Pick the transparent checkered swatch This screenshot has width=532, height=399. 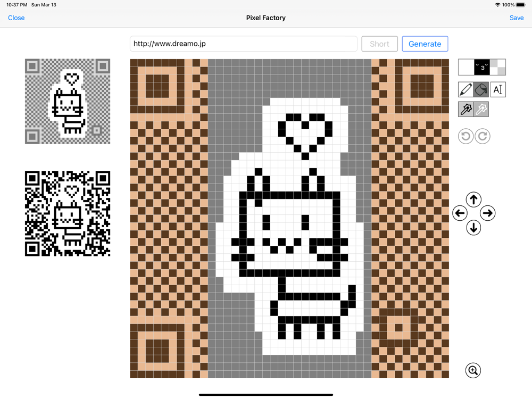[498, 67]
